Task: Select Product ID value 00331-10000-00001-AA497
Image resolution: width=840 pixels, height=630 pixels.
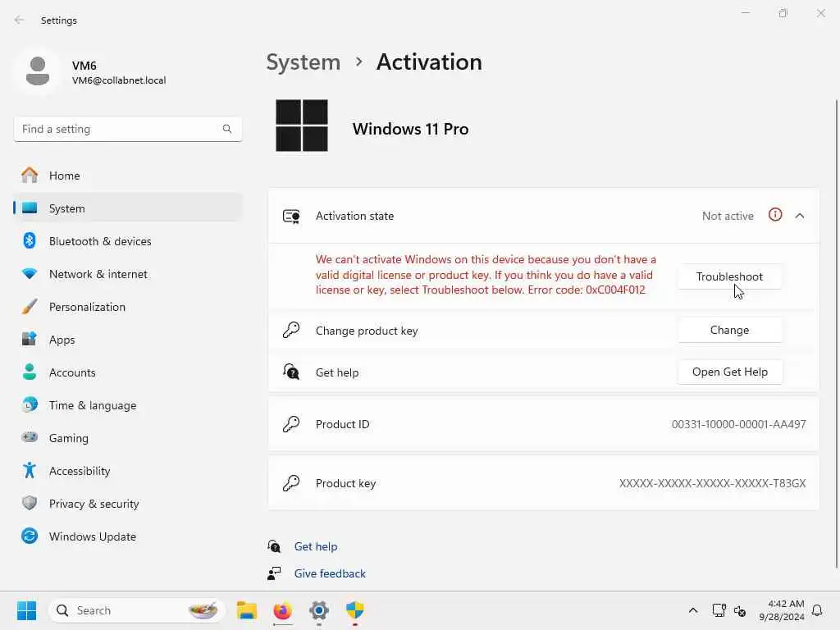Action: tap(739, 424)
